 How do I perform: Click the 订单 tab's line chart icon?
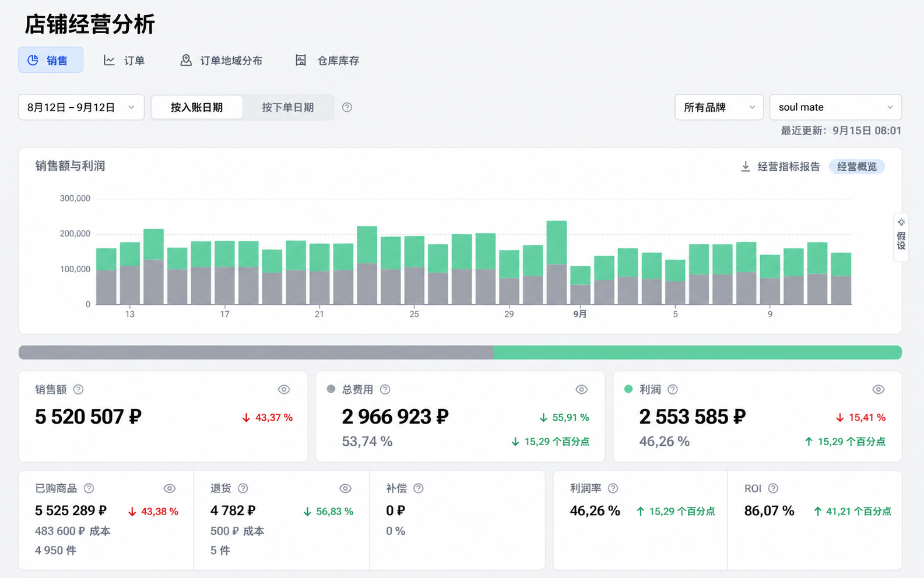109,60
